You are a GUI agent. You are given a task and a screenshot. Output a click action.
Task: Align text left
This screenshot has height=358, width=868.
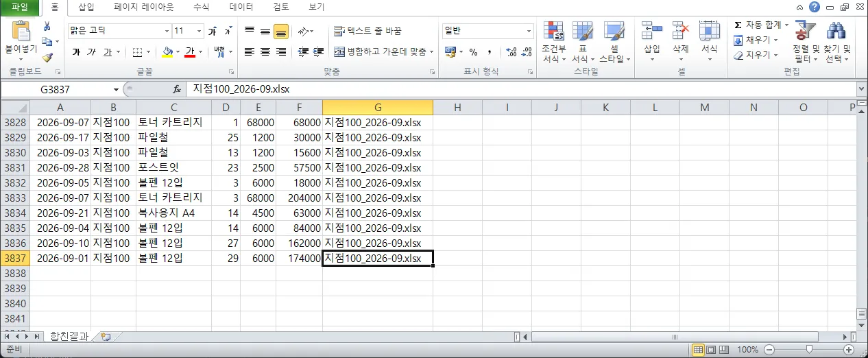click(x=250, y=52)
